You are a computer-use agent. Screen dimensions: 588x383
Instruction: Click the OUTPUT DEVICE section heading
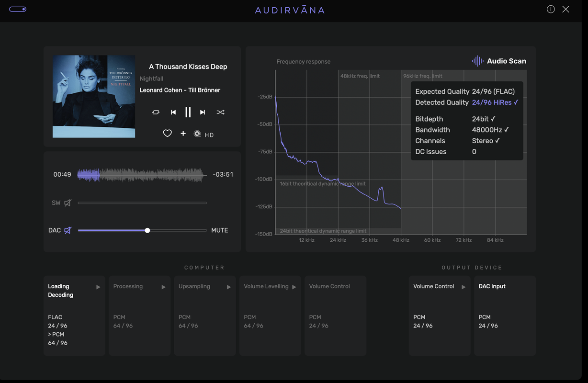[472, 268]
